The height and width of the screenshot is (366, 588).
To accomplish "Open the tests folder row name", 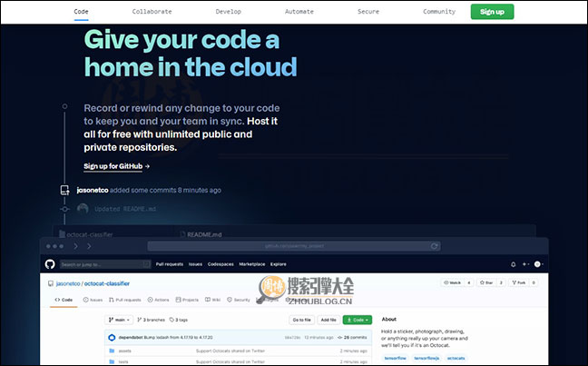I will click(123, 361).
